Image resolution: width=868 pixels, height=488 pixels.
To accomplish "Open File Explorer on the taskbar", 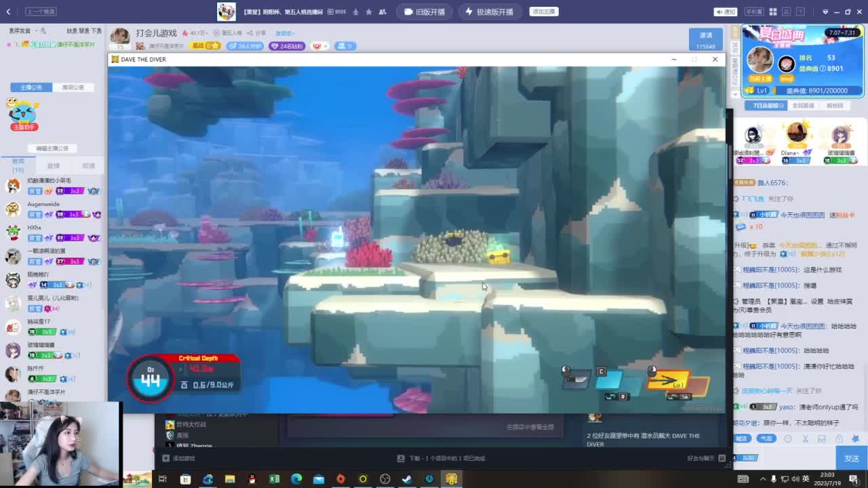I will (230, 479).
